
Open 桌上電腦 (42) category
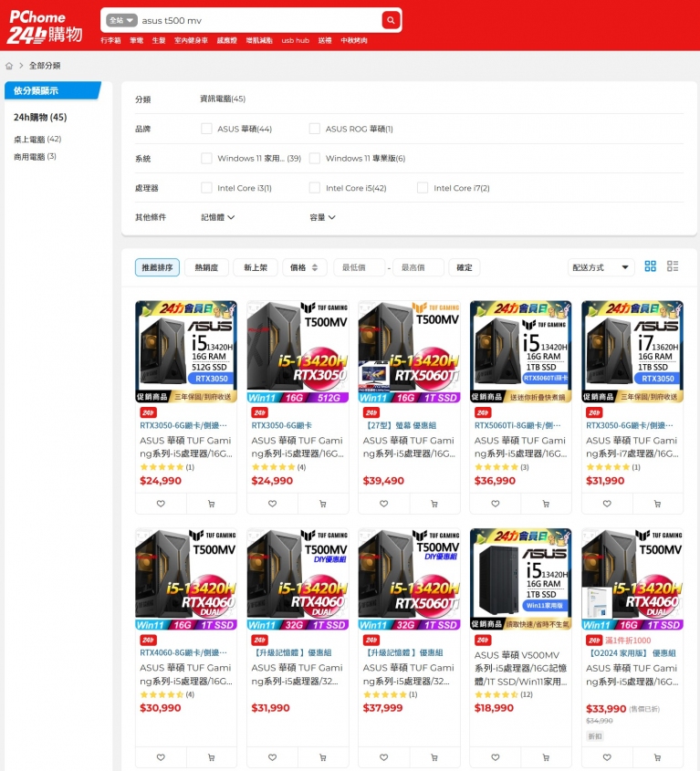tap(37, 140)
